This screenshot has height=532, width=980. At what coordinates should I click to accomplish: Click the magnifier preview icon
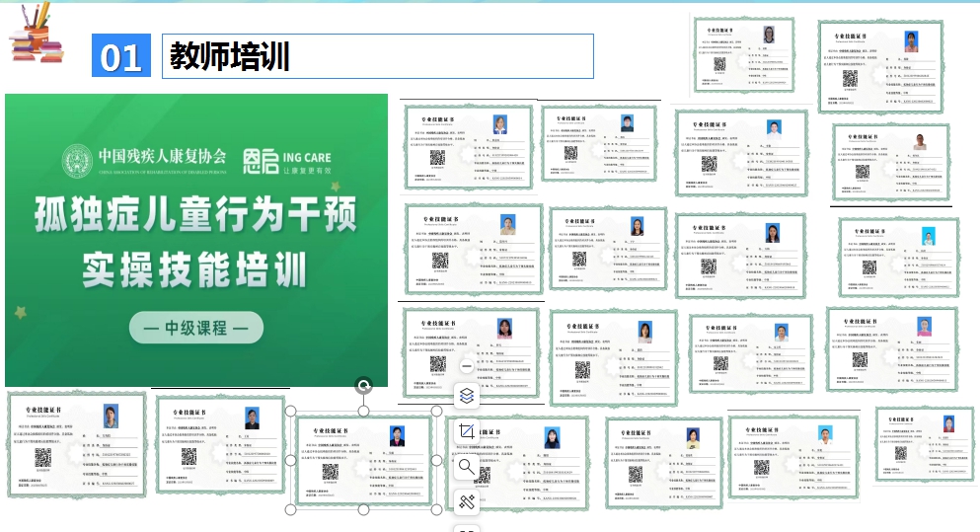coord(466,466)
